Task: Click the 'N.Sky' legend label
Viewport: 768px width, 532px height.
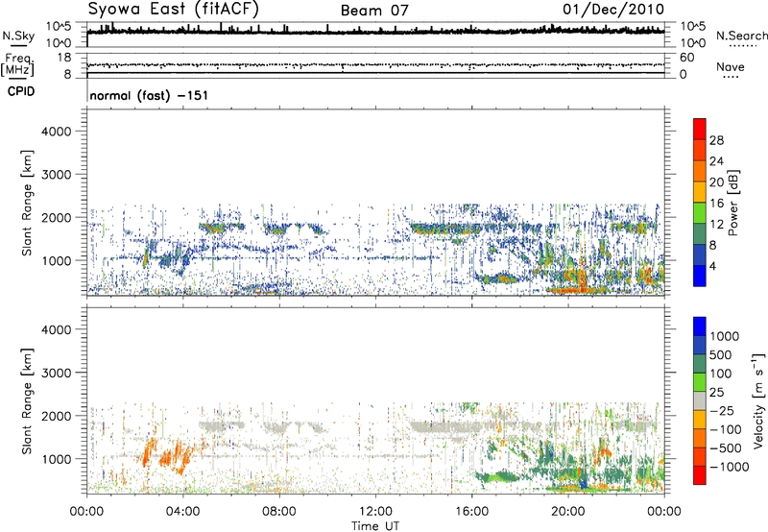Action: pyautogui.click(x=18, y=36)
